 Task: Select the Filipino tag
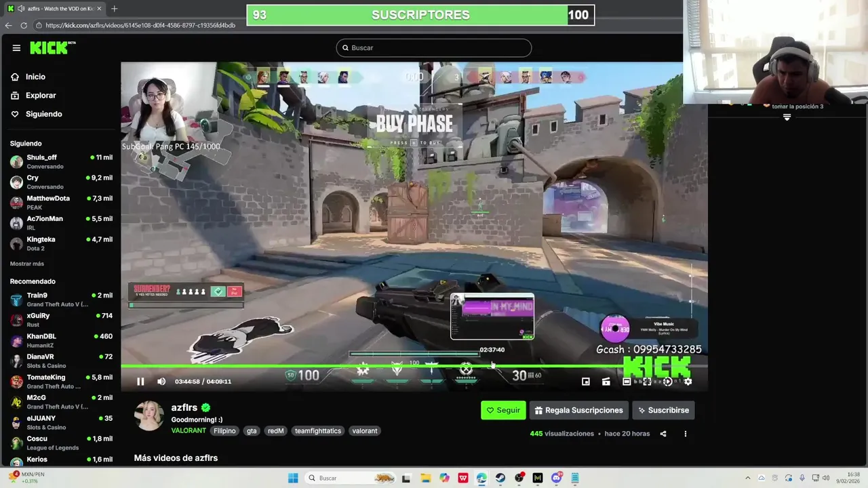tap(224, 431)
